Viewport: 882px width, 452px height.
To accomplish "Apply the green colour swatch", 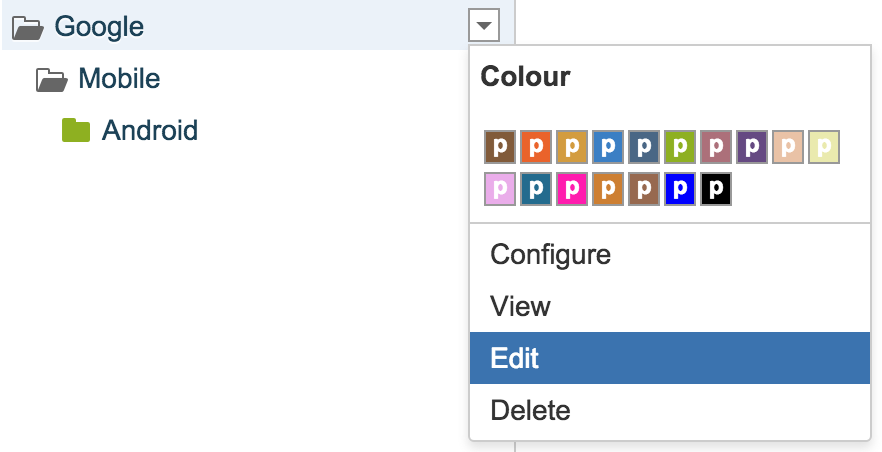I will click(680, 147).
